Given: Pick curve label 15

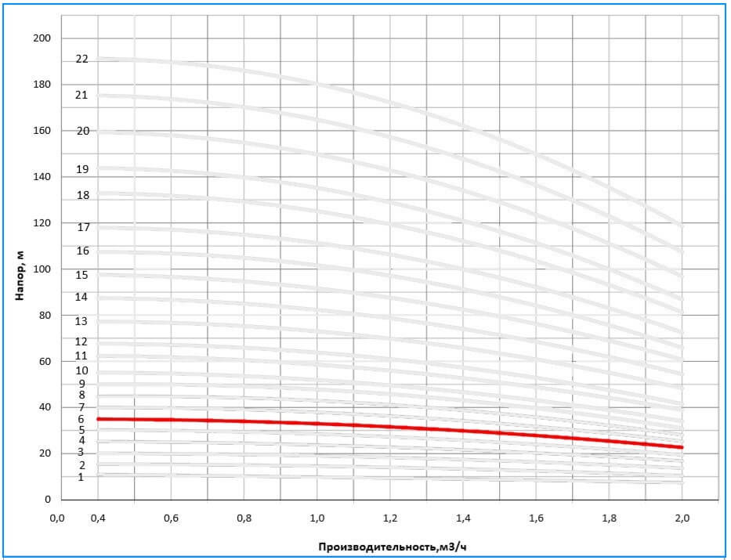Looking at the screenshot, I should point(81,275).
